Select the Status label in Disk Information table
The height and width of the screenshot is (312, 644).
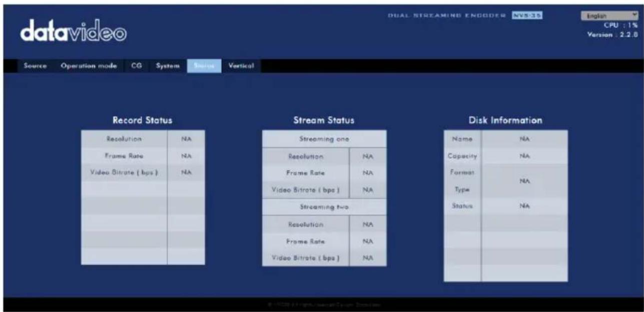462,206
